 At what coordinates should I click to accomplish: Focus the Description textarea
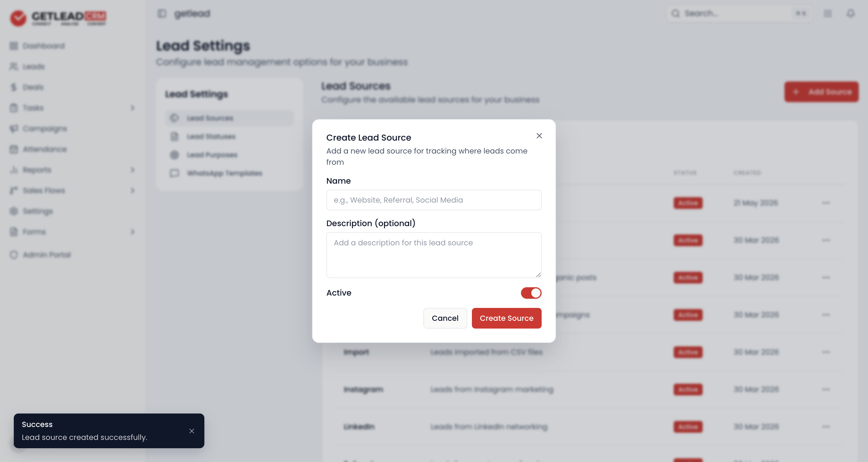coord(434,255)
